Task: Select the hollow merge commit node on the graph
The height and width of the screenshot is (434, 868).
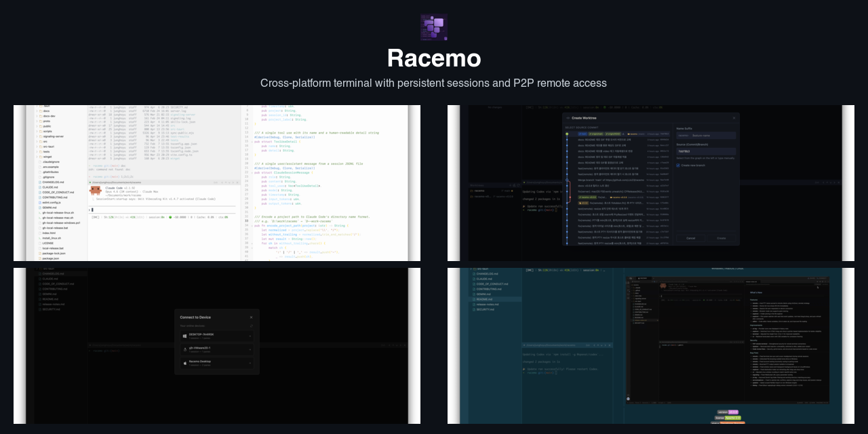Action: point(567,180)
